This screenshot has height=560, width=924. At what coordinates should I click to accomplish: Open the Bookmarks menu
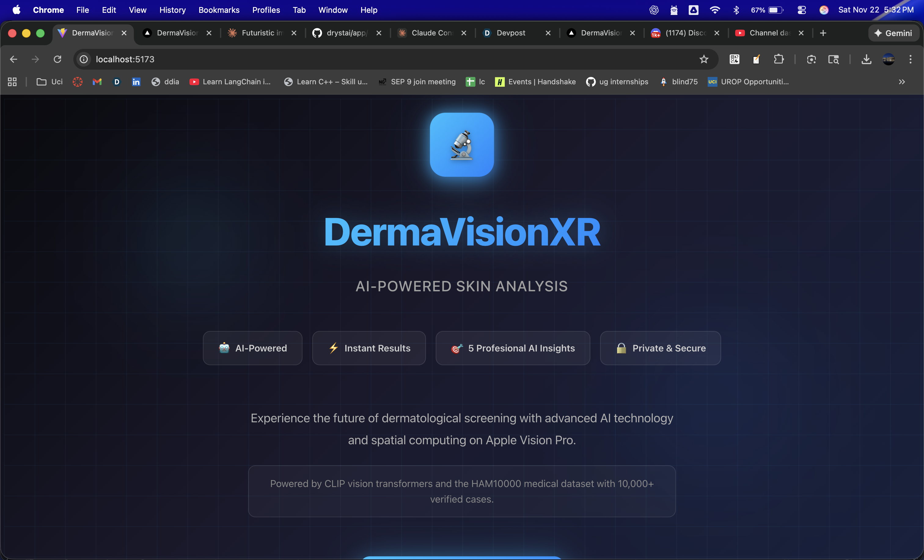click(219, 10)
